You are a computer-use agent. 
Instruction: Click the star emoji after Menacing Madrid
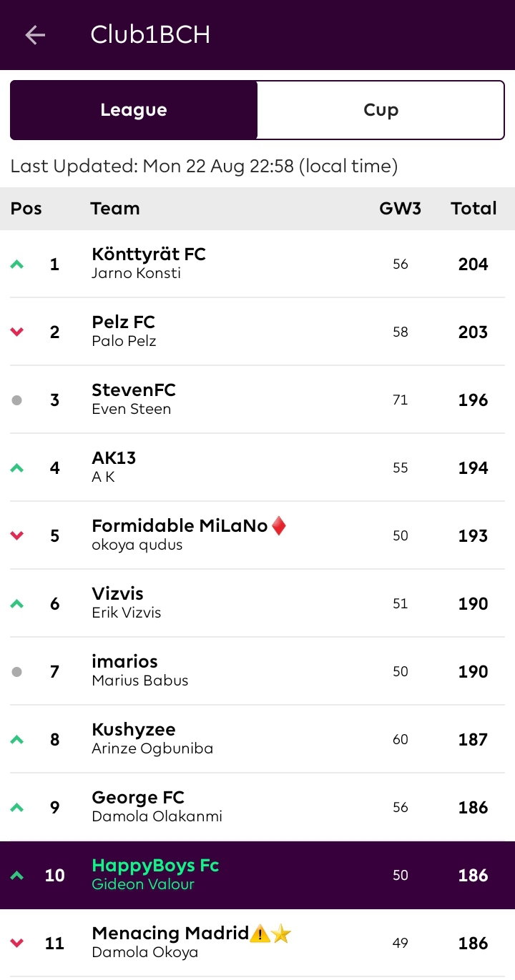[x=281, y=934]
